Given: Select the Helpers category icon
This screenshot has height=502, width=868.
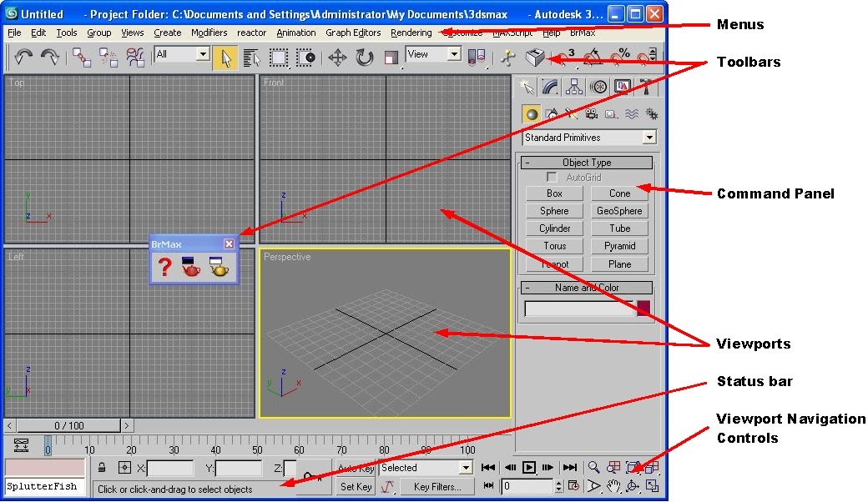Looking at the screenshot, I should (612, 114).
